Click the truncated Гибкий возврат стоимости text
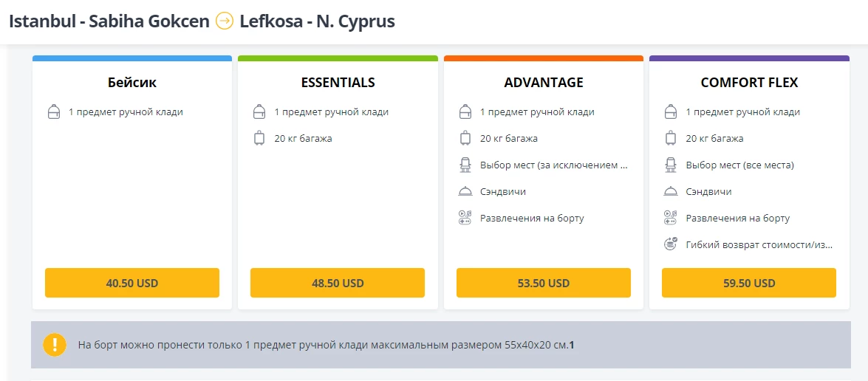Viewport: 868px width, 381px height. click(x=759, y=244)
